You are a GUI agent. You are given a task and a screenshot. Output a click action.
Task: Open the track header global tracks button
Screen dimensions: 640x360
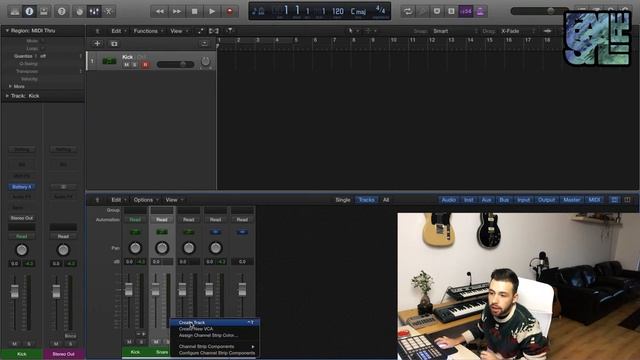(204, 43)
